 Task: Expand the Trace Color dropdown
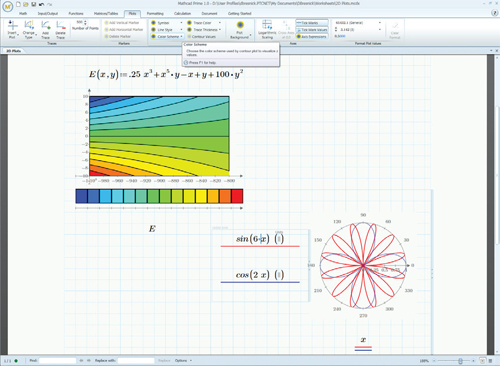pyautogui.click(x=204, y=23)
